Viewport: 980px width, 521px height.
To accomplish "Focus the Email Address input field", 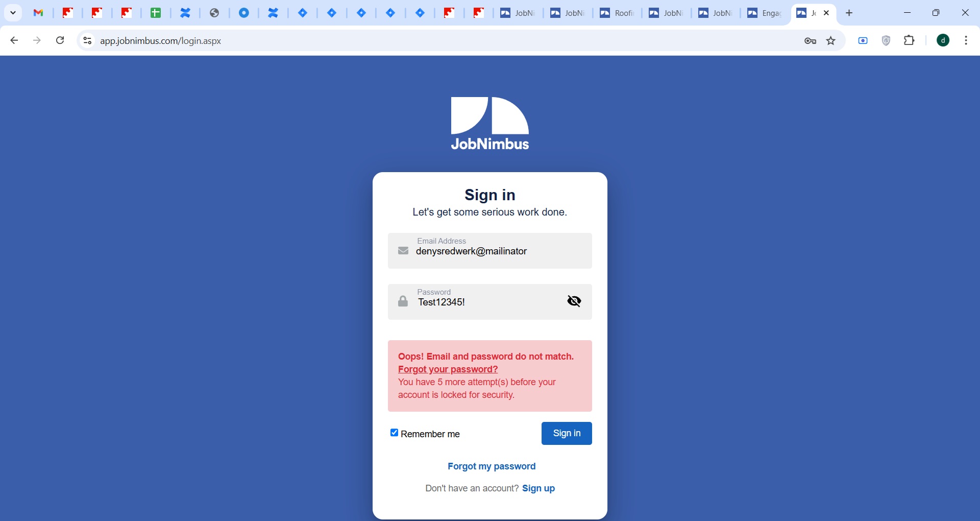I will (490, 251).
